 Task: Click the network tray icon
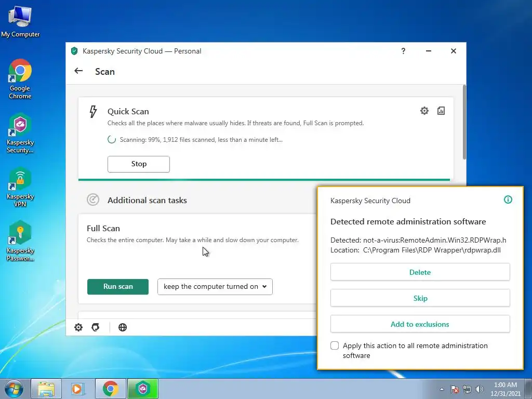pos(467,389)
